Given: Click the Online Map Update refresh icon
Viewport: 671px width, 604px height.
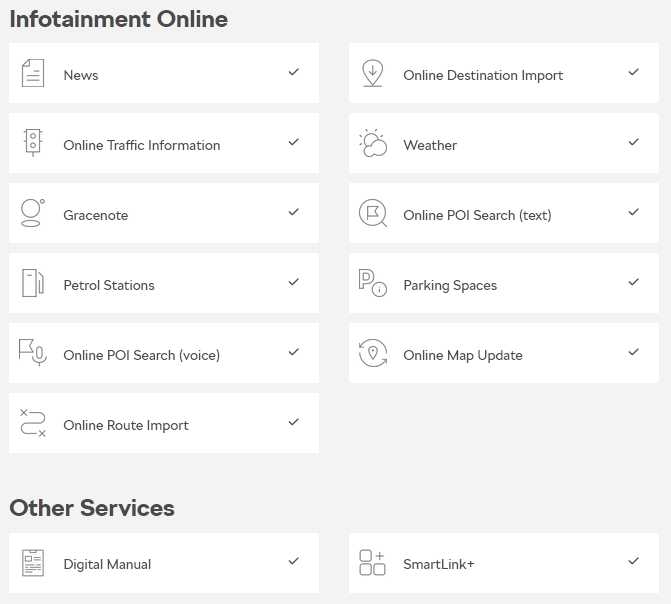Looking at the screenshot, I should point(373,353).
